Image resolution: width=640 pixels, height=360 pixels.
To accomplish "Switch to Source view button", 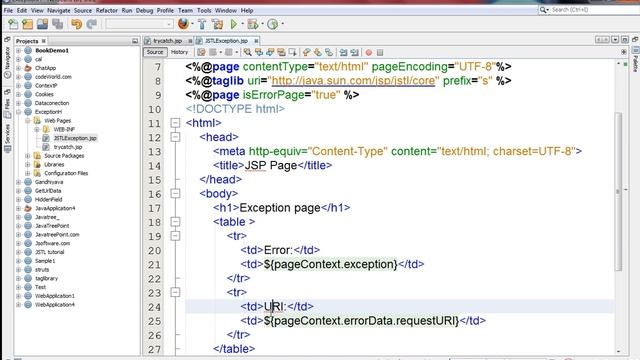I will coord(155,52).
